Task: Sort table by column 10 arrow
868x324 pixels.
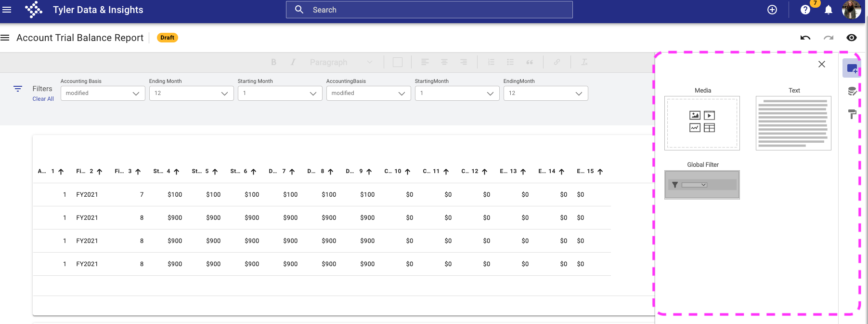Action: pyautogui.click(x=408, y=172)
